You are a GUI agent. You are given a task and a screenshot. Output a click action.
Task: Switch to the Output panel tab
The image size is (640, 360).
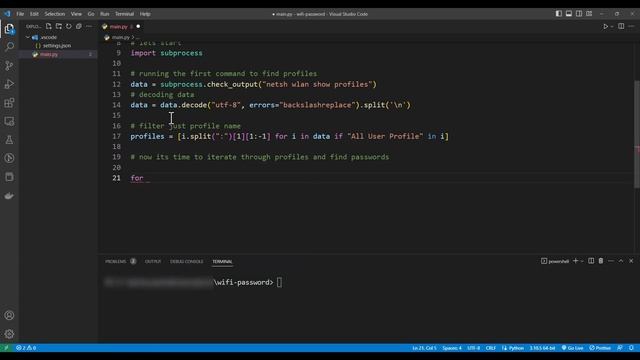pyautogui.click(x=153, y=261)
